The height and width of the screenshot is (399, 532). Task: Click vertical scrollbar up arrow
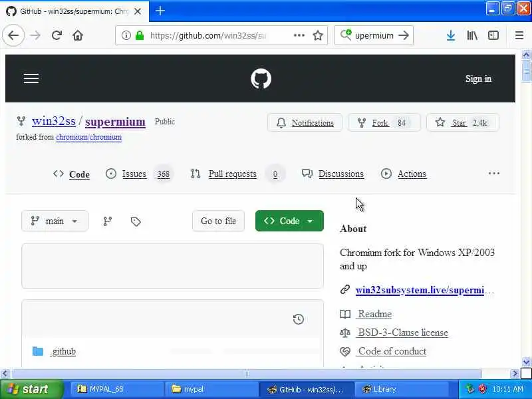(526, 55)
